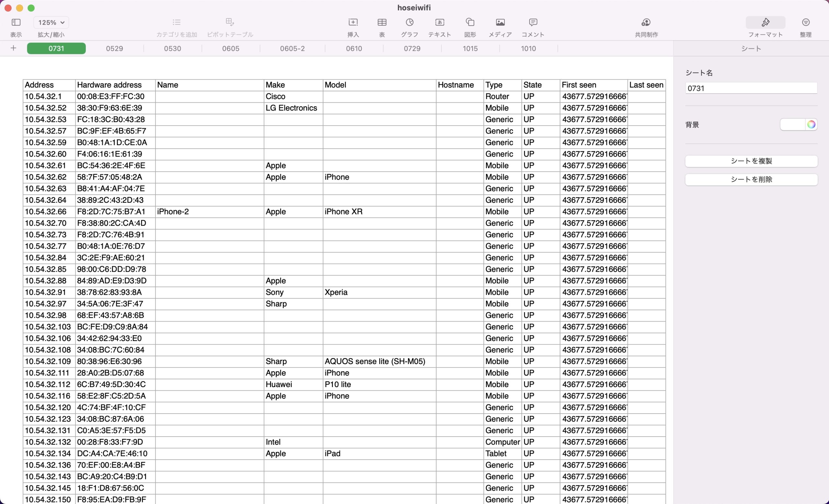Viewport: 829px width, 504px height.
Task: Open the Chart (グラフ) icon menu
Action: [x=409, y=23]
